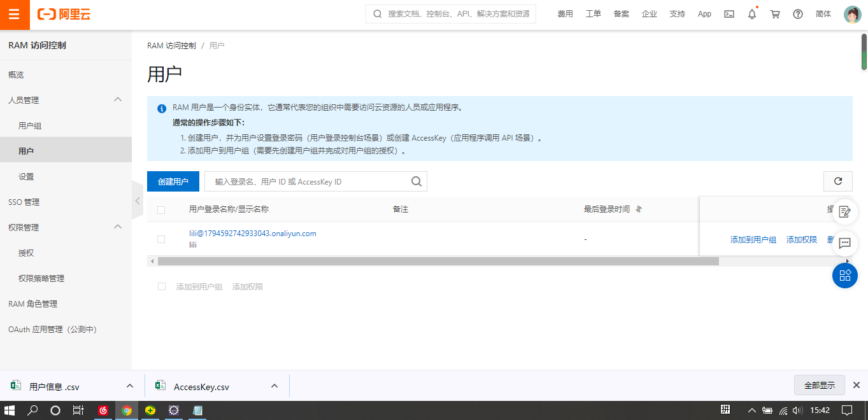The height and width of the screenshot is (420, 868).
Task: Click RAM 访问控制 breadcrumb link
Action: click(171, 45)
